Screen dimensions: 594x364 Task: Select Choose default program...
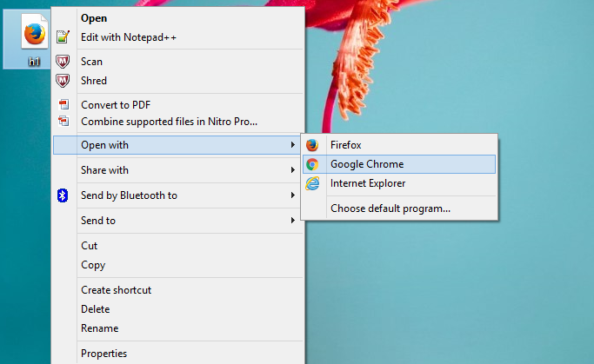tap(399, 208)
